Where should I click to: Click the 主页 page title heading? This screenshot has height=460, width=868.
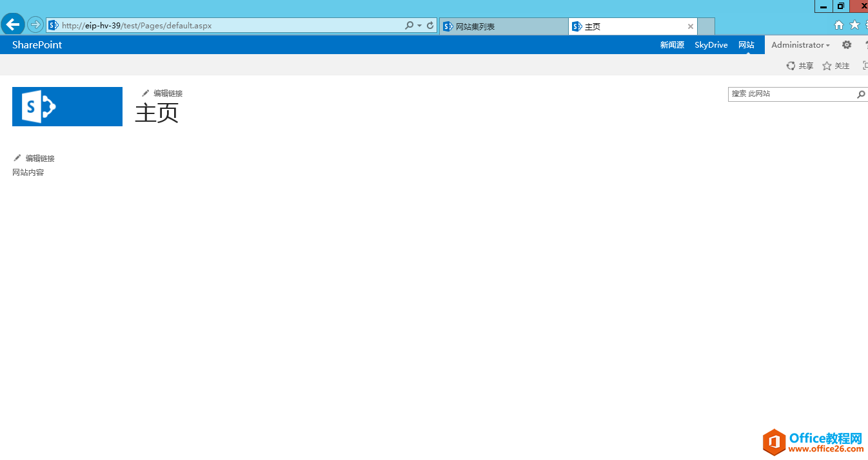[x=157, y=113]
